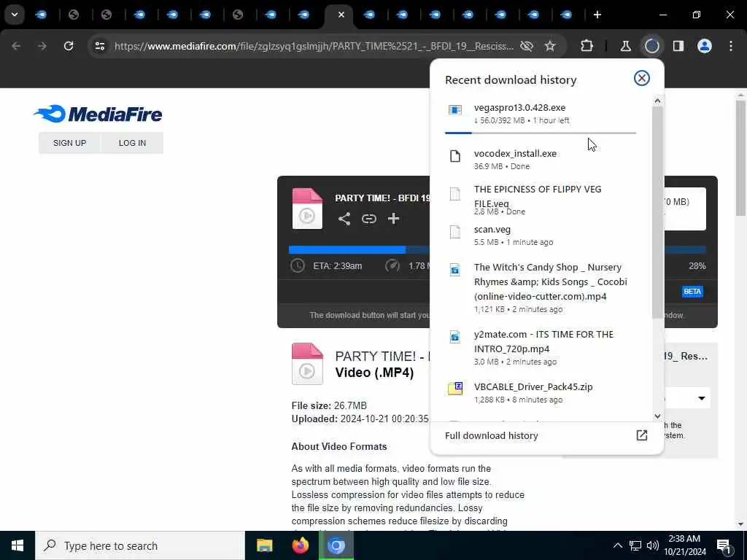
Task: Click the taskbar clock showing 2:38 AM
Action: point(684,545)
